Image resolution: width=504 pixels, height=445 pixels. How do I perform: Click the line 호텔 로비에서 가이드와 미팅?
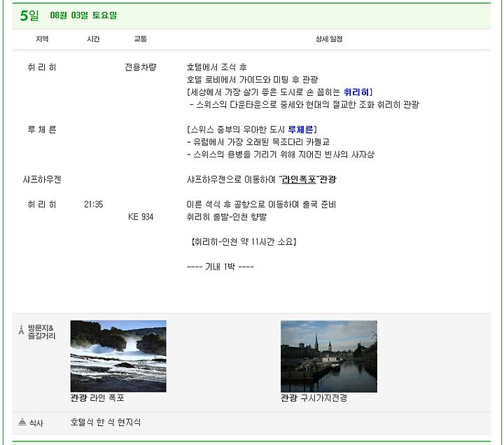point(252,80)
